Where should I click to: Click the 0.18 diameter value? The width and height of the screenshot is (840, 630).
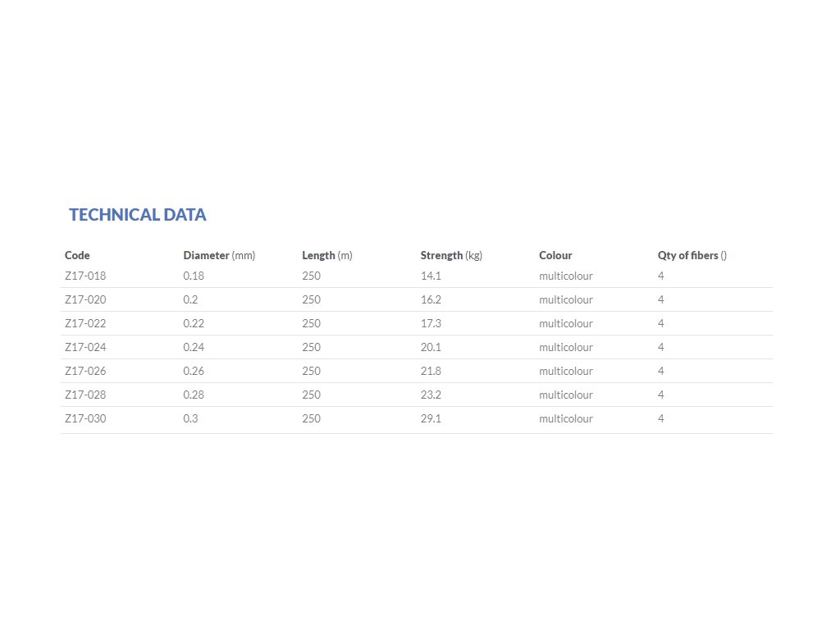point(193,276)
